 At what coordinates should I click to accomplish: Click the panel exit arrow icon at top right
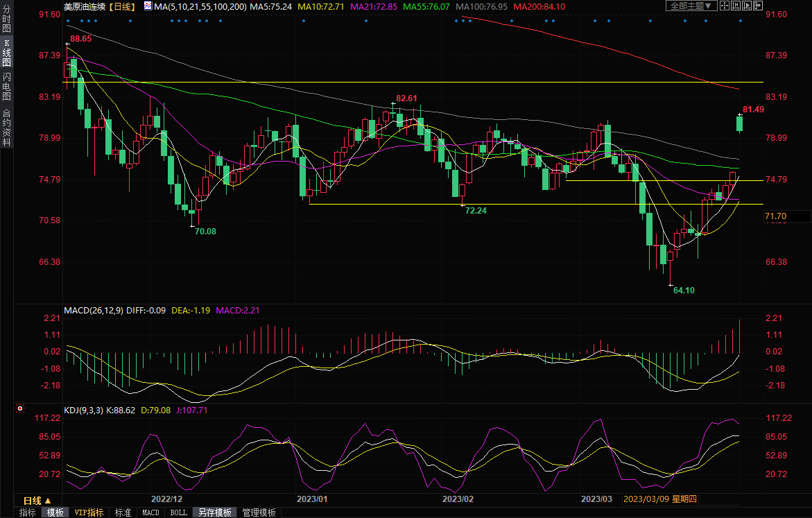point(758,6)
